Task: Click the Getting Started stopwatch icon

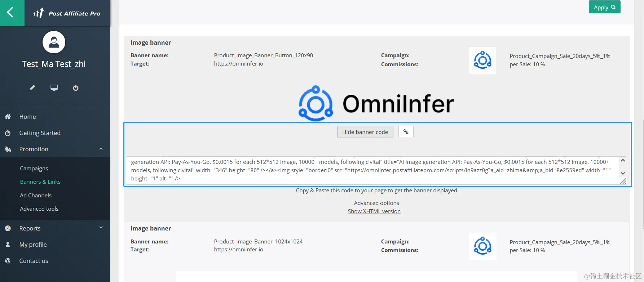Action: (8, 133)
